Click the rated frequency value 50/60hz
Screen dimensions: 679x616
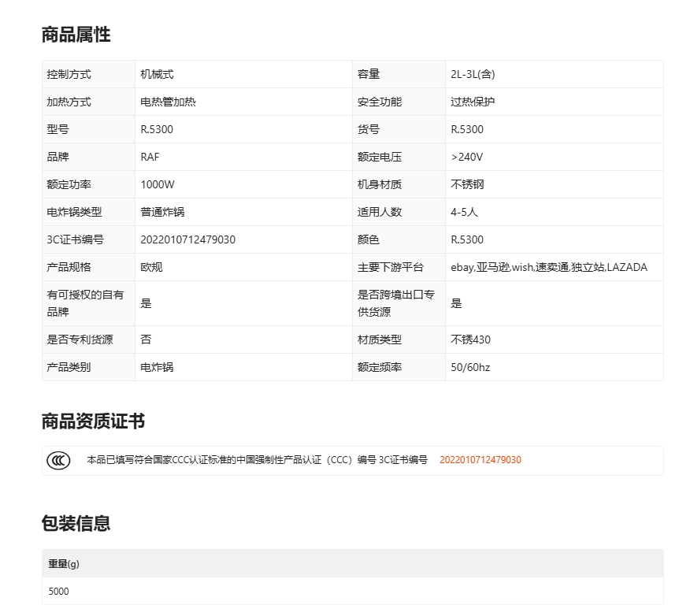(x=470, y=367)
